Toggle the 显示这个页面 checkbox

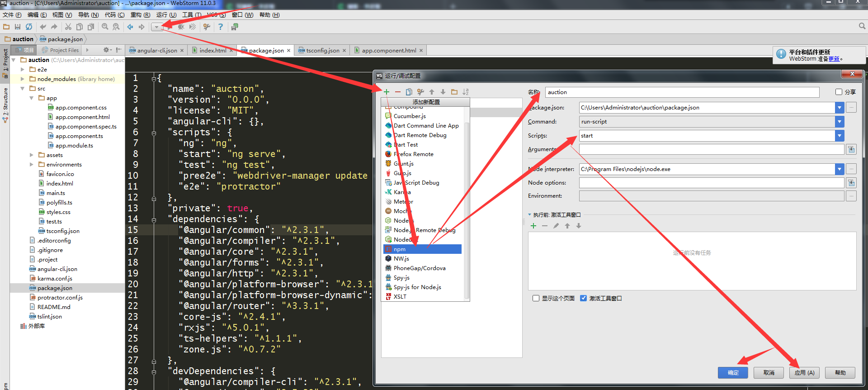click(x=536, y=298)
